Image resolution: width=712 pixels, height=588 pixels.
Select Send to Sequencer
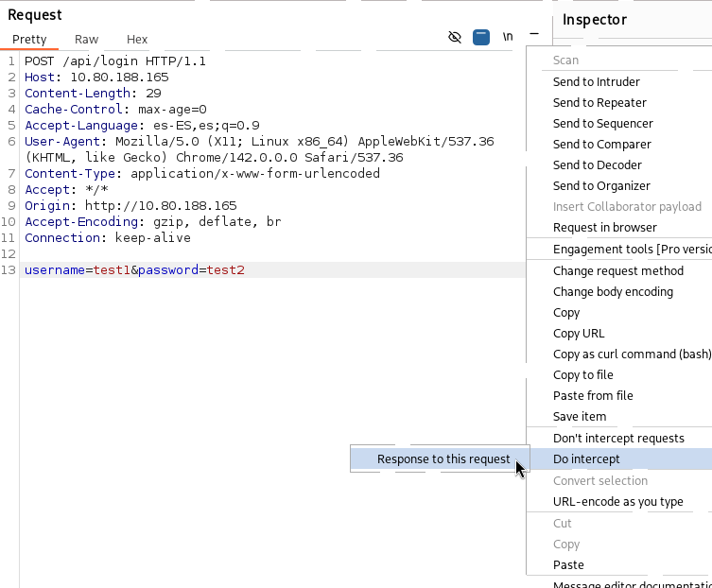click(602, 124)
